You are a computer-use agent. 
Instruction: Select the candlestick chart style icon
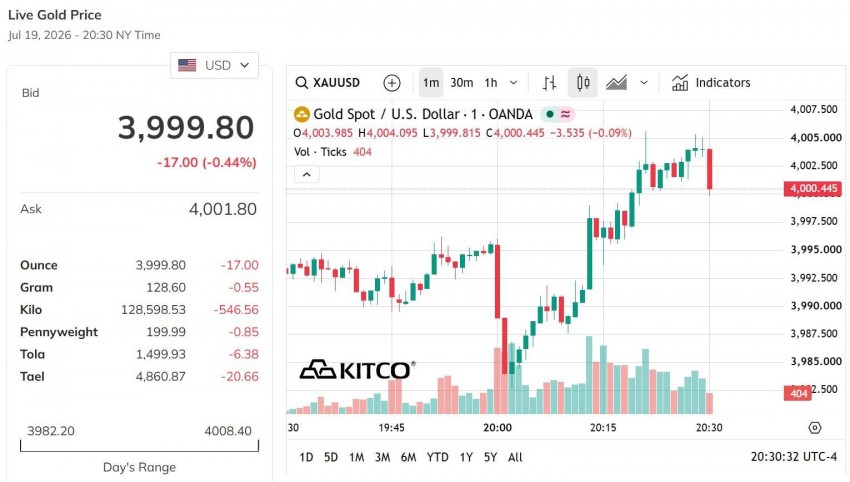(583, 83)
